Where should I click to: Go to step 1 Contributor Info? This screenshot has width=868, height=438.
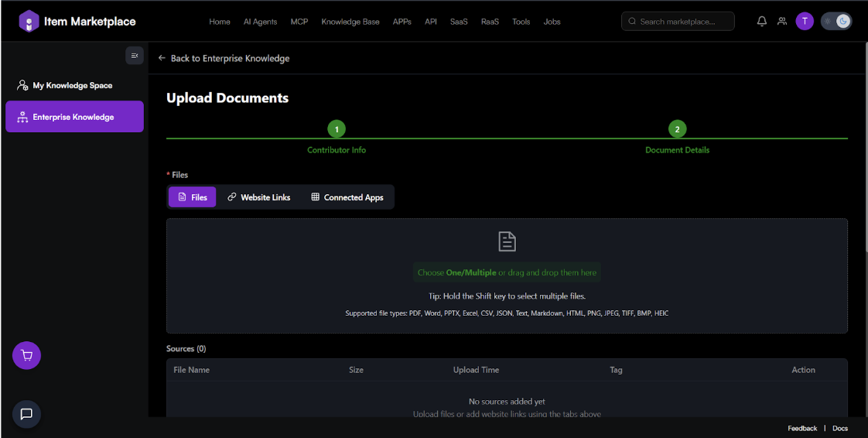coord(336,129)
